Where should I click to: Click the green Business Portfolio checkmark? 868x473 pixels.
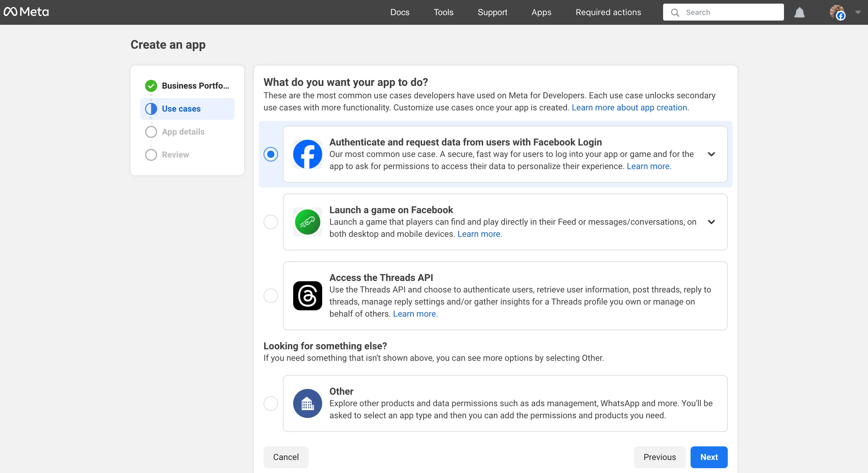(151, 86)
